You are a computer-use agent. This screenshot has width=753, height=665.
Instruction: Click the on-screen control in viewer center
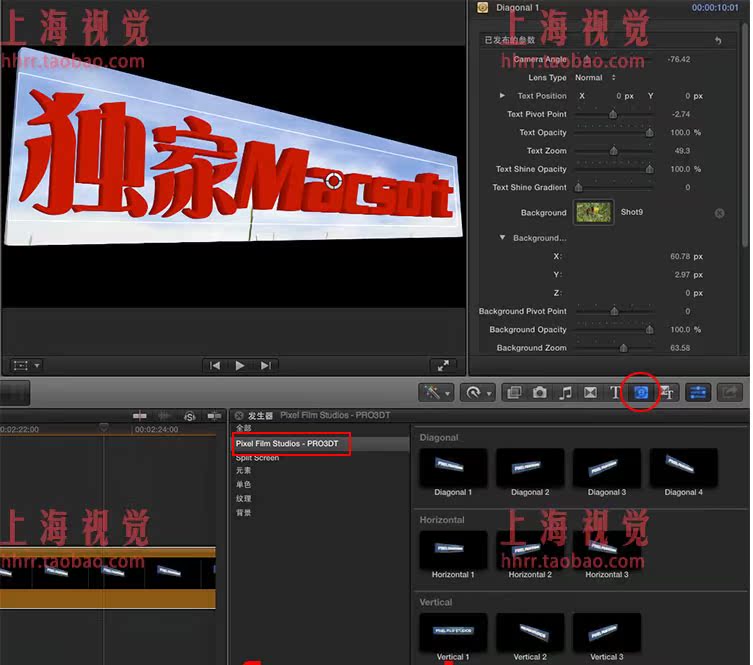point(333,181)
